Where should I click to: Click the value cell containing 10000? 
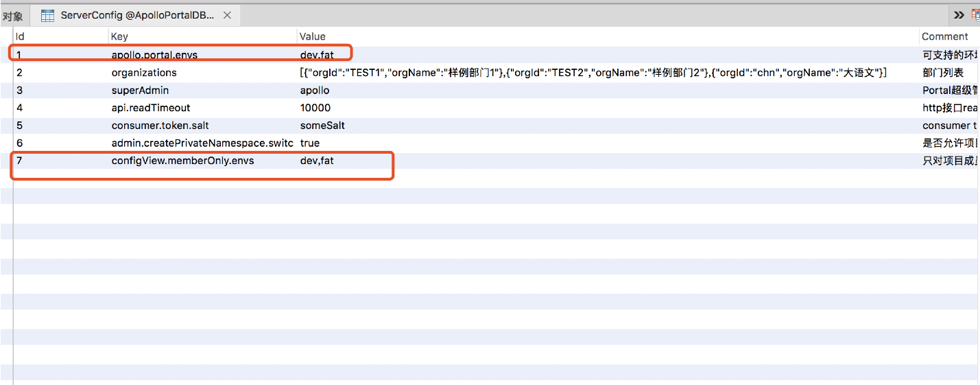click(x=608, y=108)
